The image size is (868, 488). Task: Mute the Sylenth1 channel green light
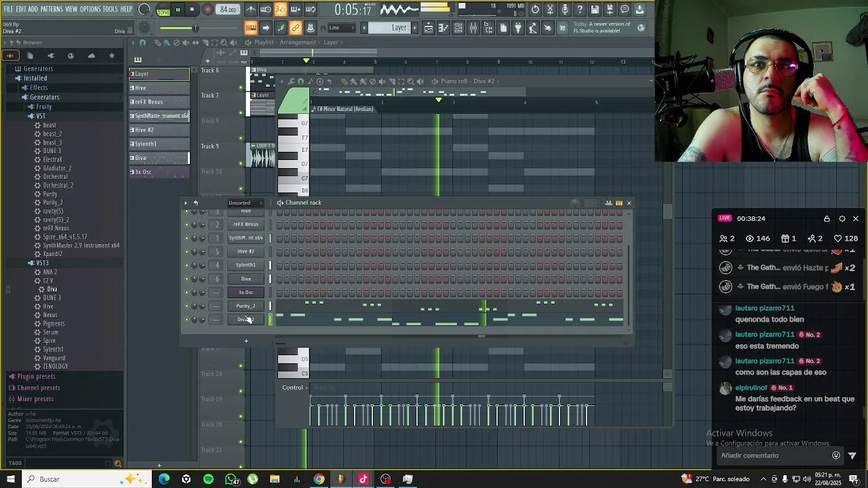click(x=186, y=265)
